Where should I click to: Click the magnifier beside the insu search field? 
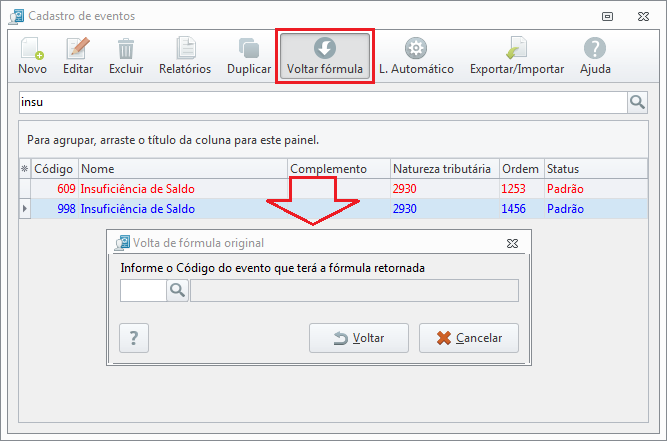637,102
